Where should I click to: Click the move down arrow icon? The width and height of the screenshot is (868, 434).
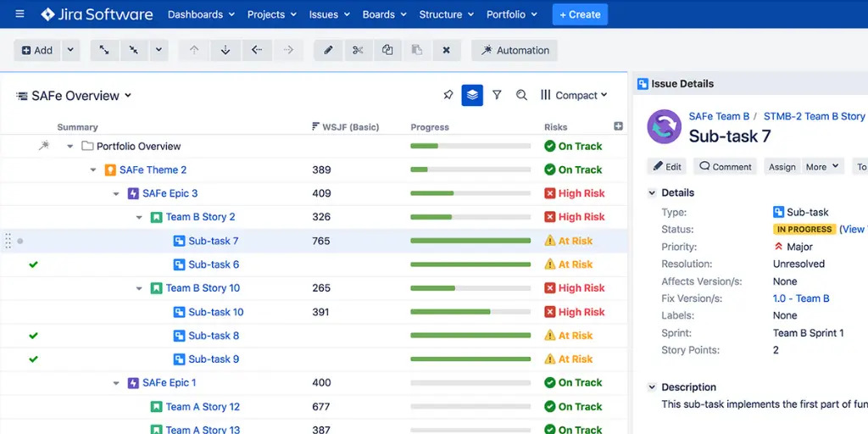click(x=225, y=50)
